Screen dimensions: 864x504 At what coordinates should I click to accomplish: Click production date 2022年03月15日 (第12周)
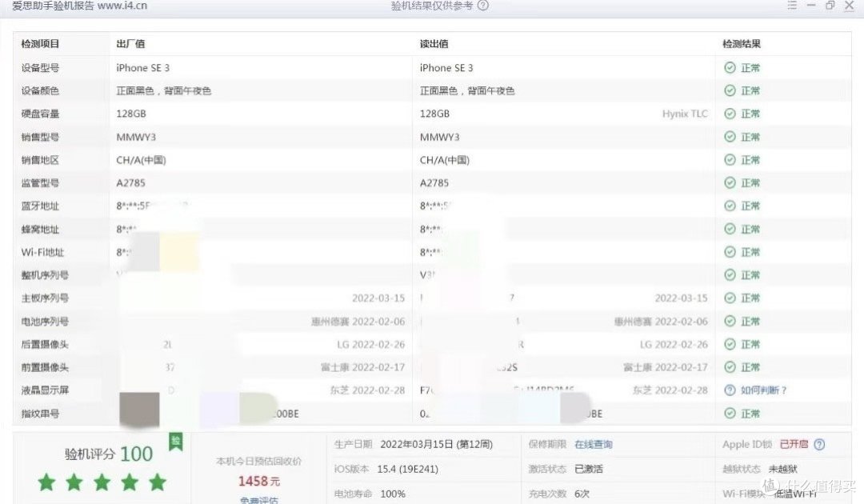click(437, 445)
